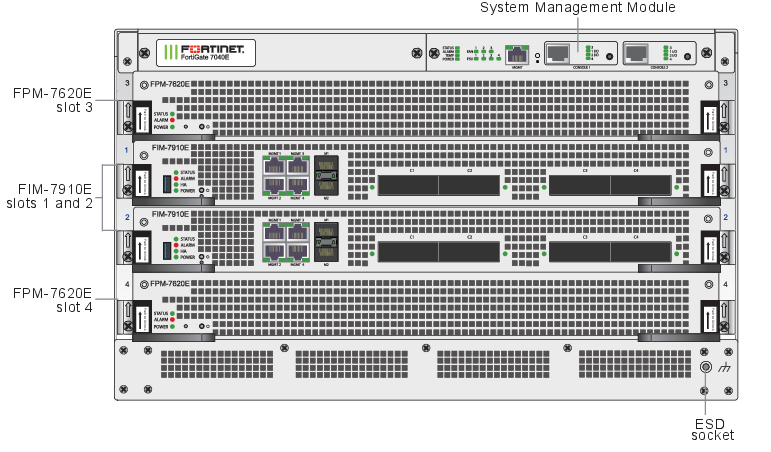Image resolution: width=771 pixels, height=452 pixels.
Task: Click the C2 QSFP port on slot 1 module
Action: (x=469, y=185)
